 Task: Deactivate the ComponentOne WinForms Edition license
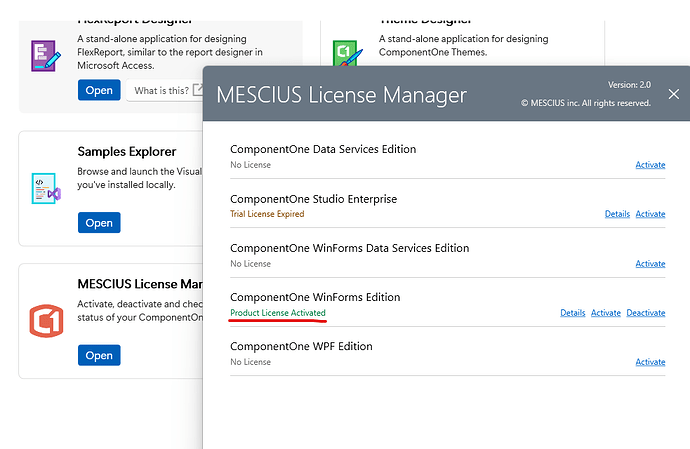[x=645, y=313]
